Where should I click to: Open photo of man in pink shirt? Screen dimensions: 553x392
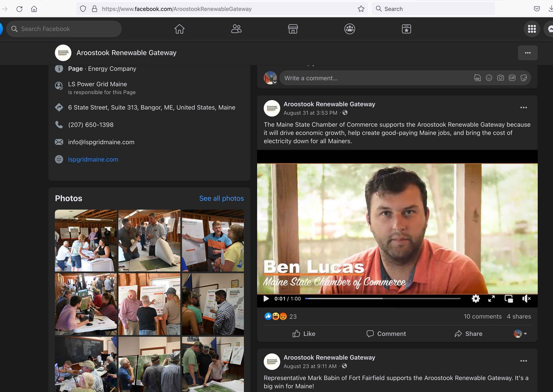pos(149,304)
